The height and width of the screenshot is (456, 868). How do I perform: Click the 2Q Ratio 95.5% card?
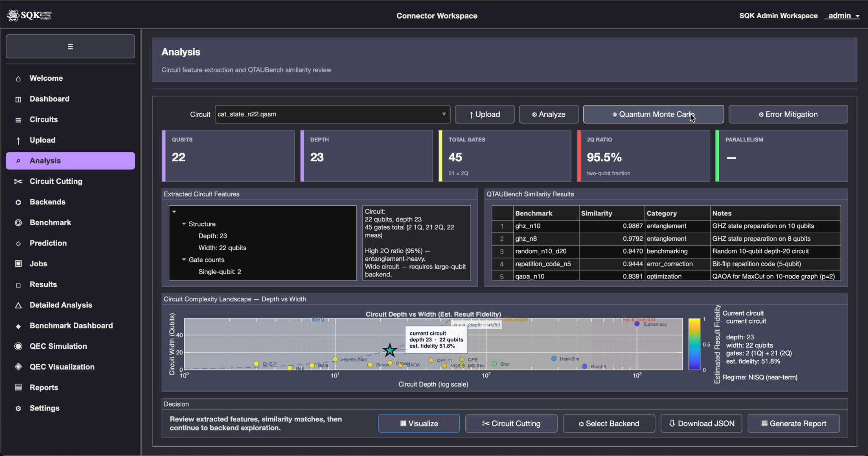643,156
